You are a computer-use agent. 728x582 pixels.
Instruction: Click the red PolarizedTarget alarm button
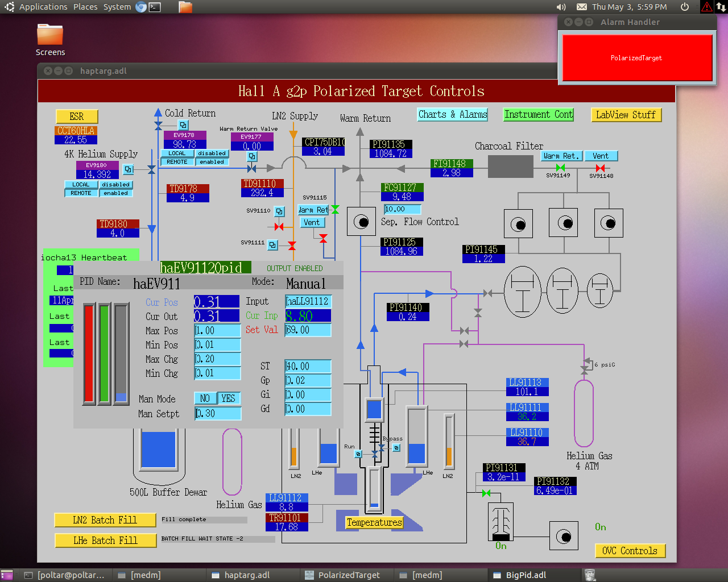tap(637, 58)
